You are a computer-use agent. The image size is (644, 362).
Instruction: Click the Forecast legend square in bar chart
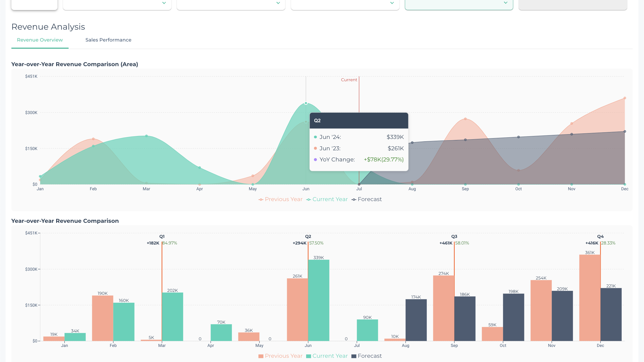(354, 356)
